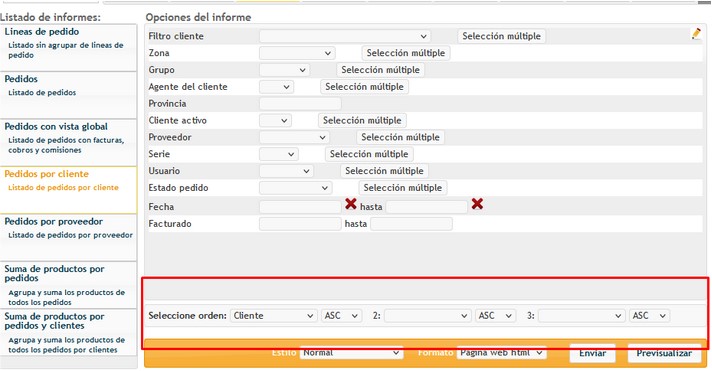Click Selección múltiple for Grupo
The image size is (712, 371).
tap(381, 70)
